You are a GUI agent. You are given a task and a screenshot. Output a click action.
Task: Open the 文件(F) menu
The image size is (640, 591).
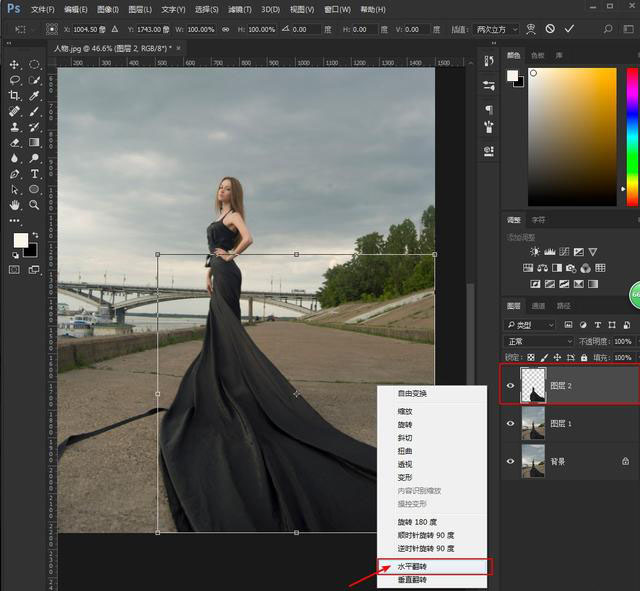43,9
